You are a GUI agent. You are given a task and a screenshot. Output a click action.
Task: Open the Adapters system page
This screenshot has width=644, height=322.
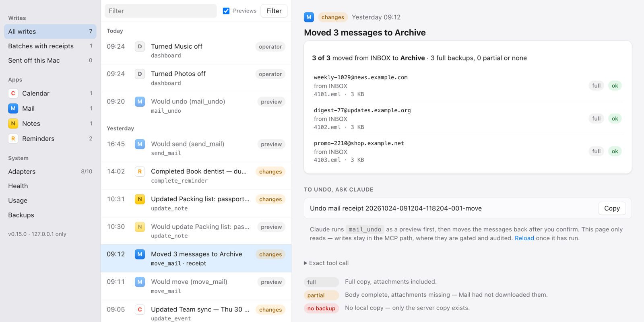(x=50, y=171)
